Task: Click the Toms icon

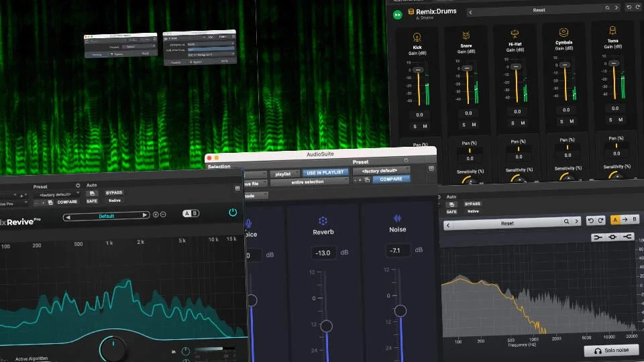Action: pyautogui.click(x=612, y=32)
